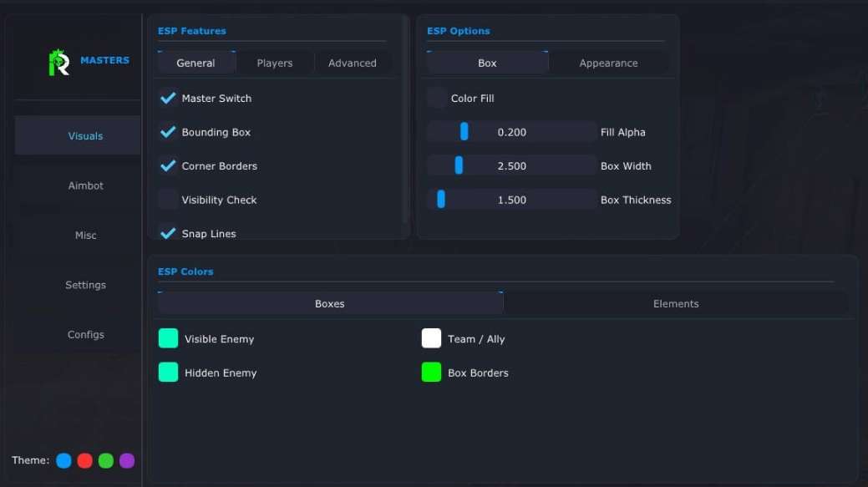Disable the Master Switch checkbox
The height and width of the screenshot is (487, 868).
168,98
